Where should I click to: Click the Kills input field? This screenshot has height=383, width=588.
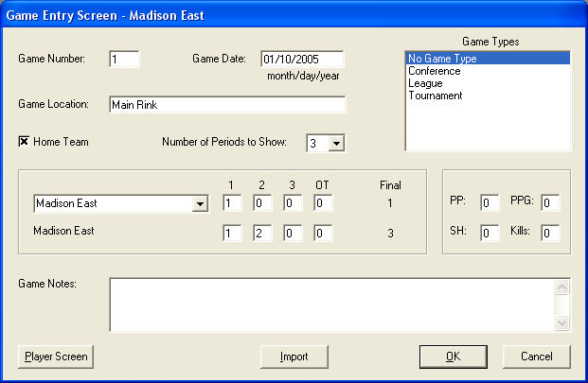tap(550, 233)
